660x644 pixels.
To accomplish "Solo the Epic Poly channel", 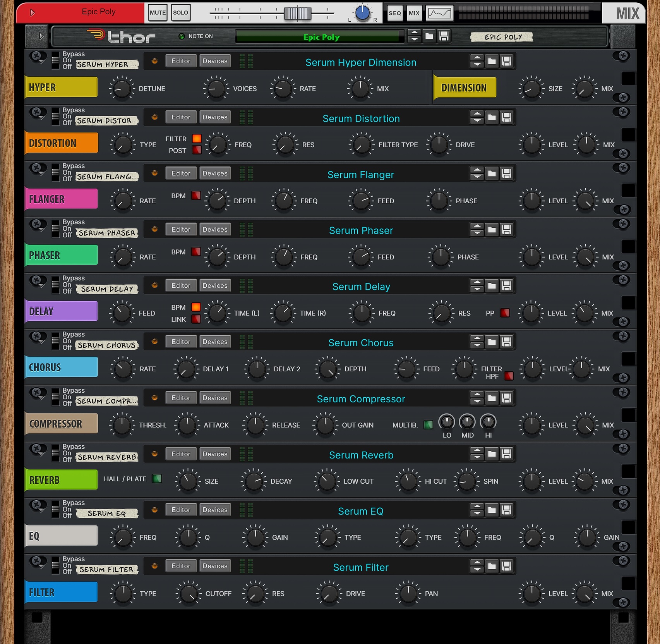I will click(x=180, y=13).
